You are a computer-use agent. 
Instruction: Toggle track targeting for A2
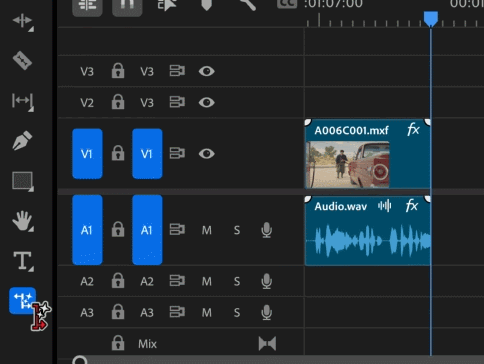click(x=147, y=281)
